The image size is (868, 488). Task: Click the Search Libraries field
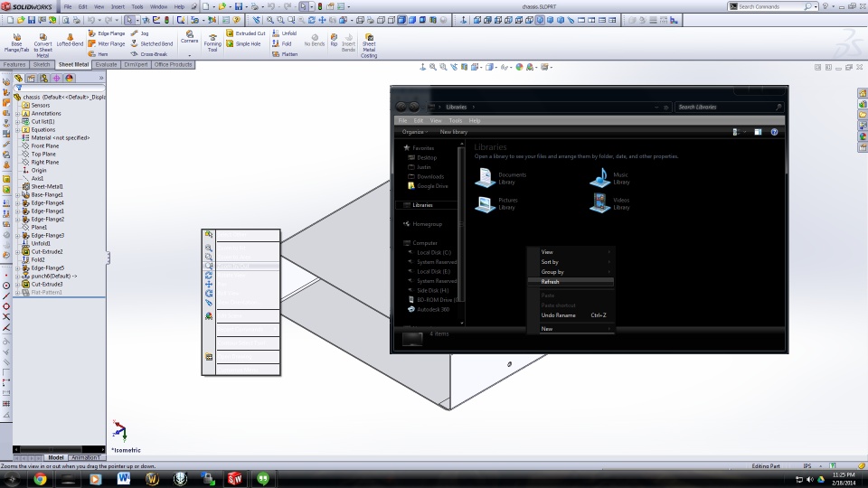[729, 107]
